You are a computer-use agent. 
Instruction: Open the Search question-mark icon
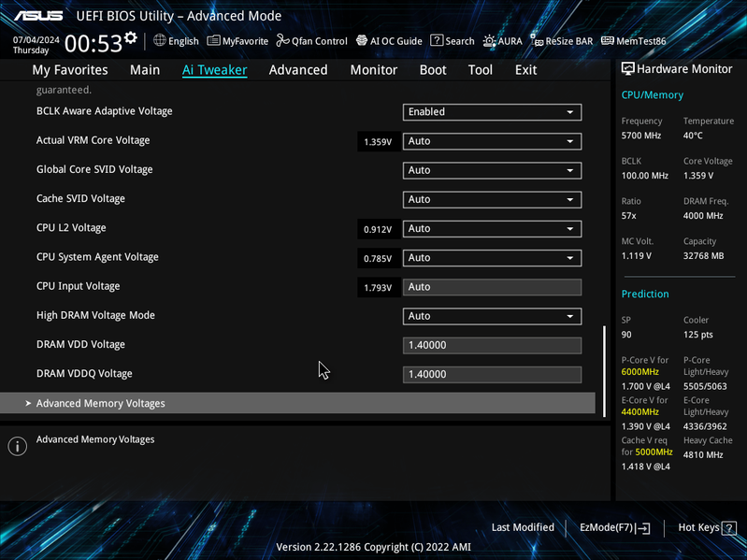(437, 40)
